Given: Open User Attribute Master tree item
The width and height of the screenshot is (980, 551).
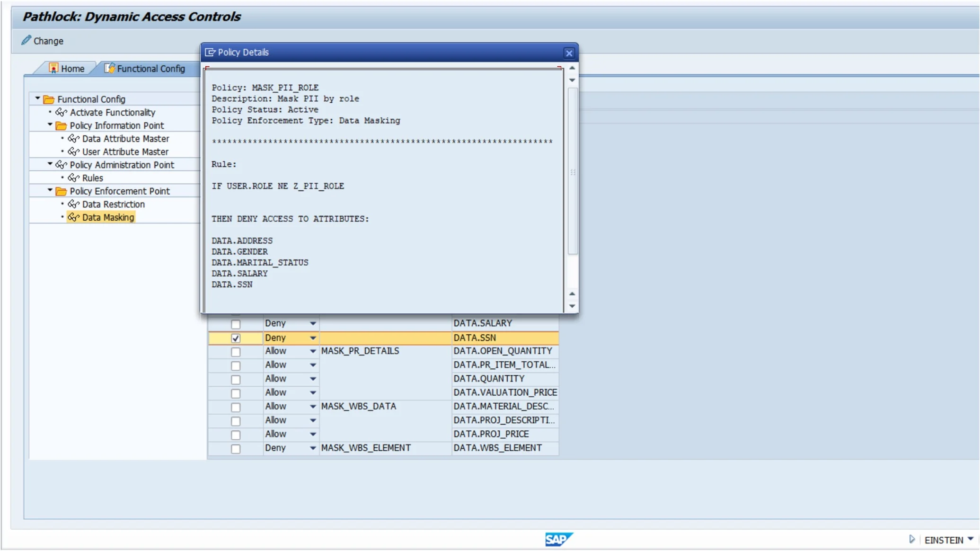Looking at the screenshot, I should (x=125, y=152).
